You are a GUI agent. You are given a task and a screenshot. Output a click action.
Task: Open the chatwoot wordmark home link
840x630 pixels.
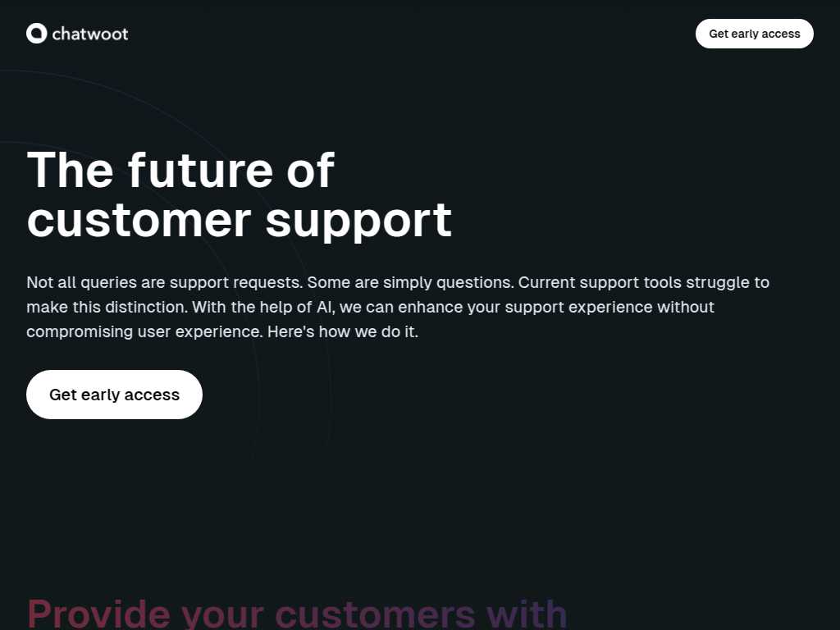pos(90,34)
